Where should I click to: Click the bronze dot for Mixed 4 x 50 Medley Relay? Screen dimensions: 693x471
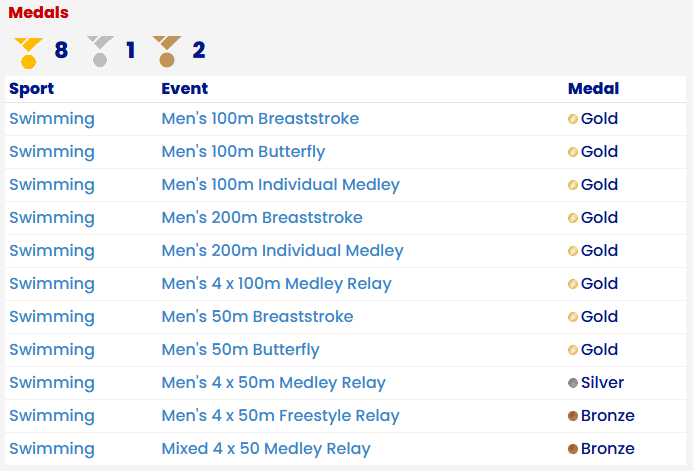click(573, 449)
